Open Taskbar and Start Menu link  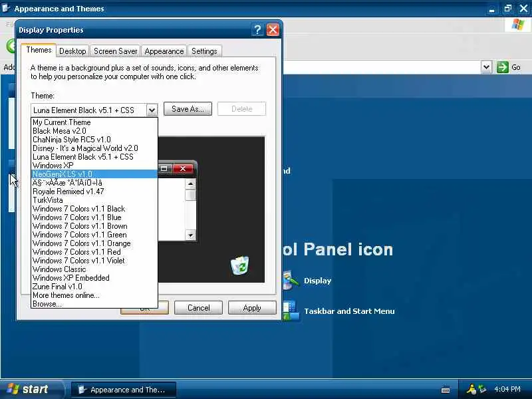point(349,311)
